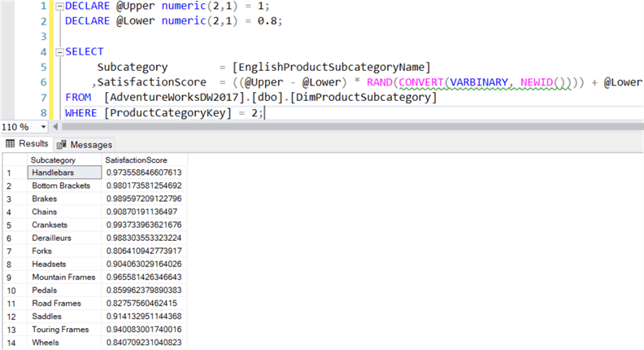Collapse the DECLARE block at line 1
Viewport: 644px width, 350px height.
click(x=59, y=7)
